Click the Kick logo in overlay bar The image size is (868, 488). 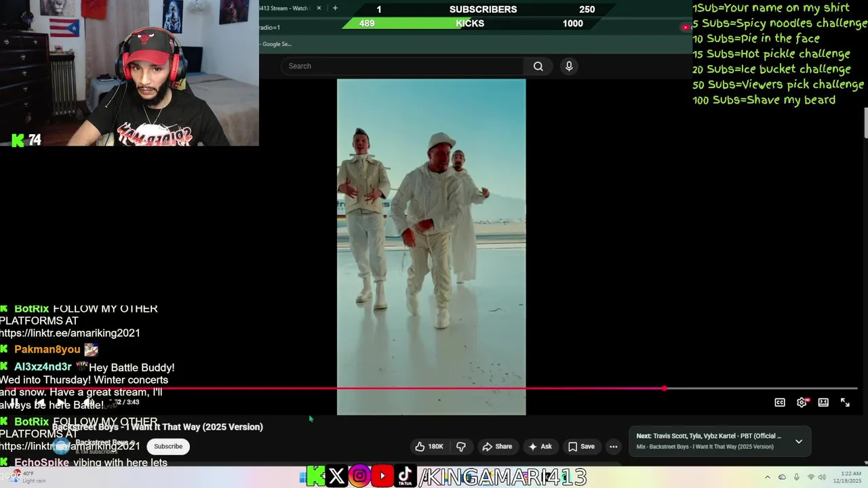point(315,476)
